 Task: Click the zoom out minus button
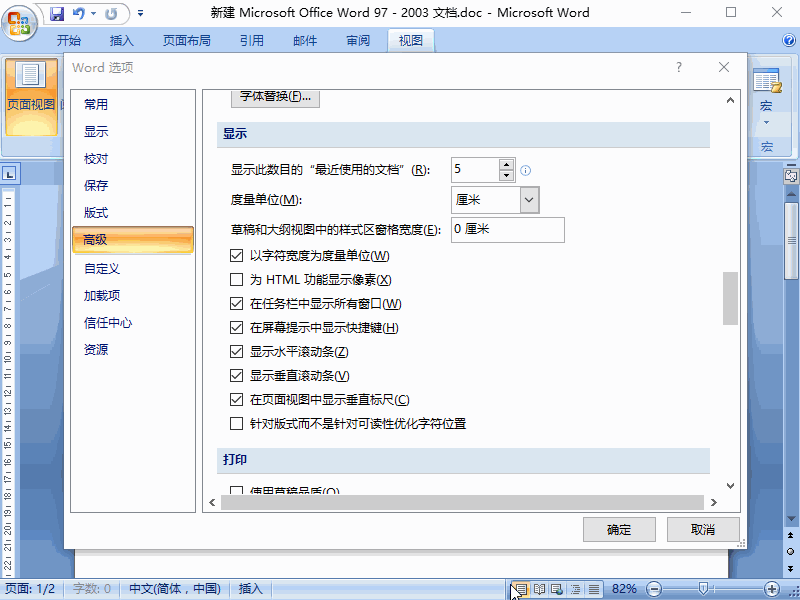point(654,589)
